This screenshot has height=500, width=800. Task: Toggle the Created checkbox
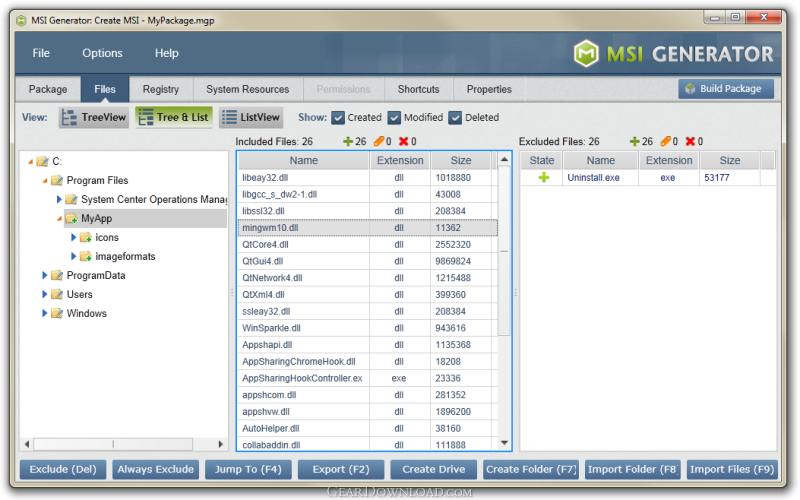tap(338, 118)
